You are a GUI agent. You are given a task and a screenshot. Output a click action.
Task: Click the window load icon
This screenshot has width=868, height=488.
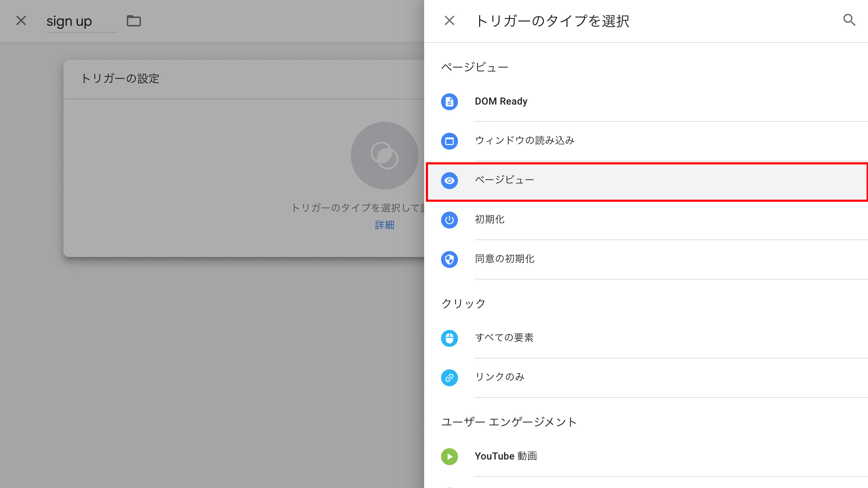(x=449, y=141)
